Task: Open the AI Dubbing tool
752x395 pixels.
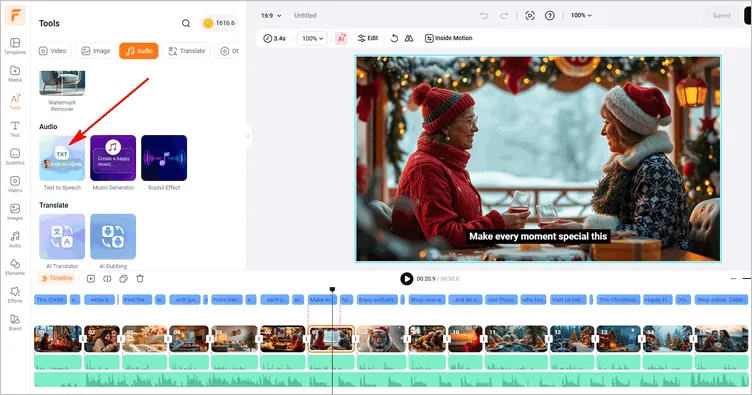Action: [113, 241]
